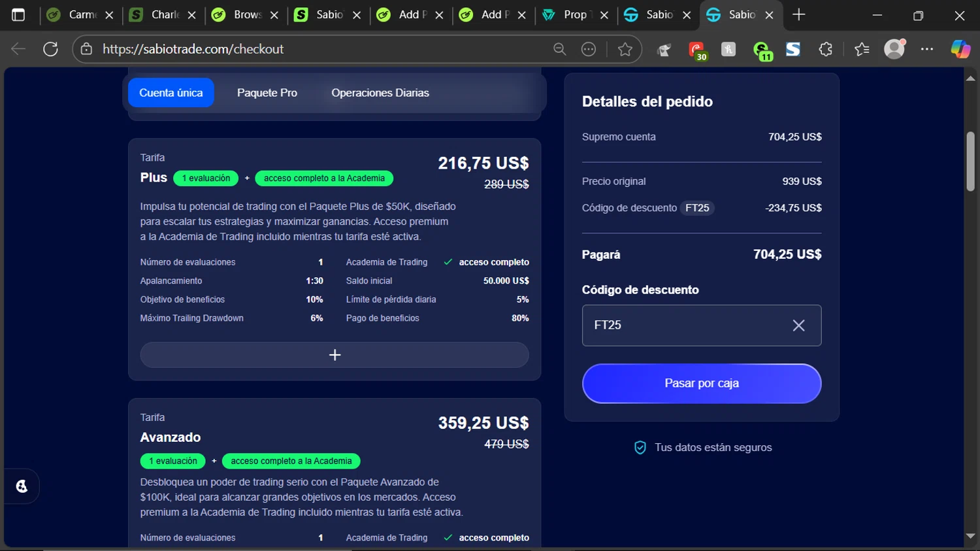980x551 pixels.
Task: Click Plus tariff 1 evaluación badge
Action: coord(206,178)
